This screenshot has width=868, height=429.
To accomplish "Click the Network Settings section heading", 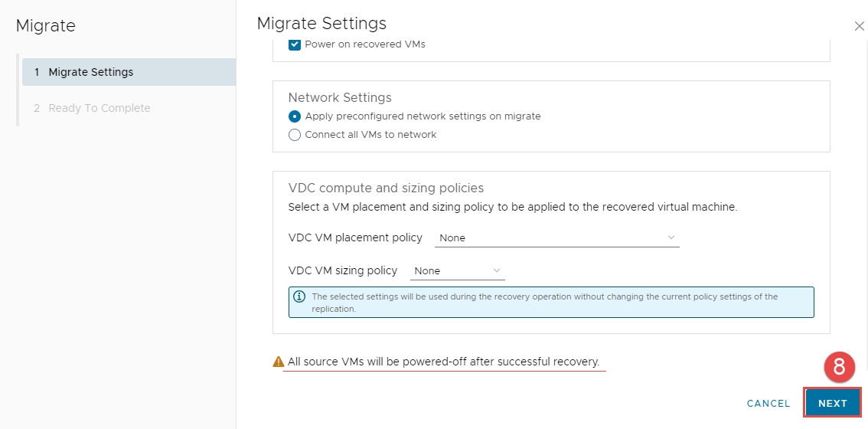I will [340, 98].
